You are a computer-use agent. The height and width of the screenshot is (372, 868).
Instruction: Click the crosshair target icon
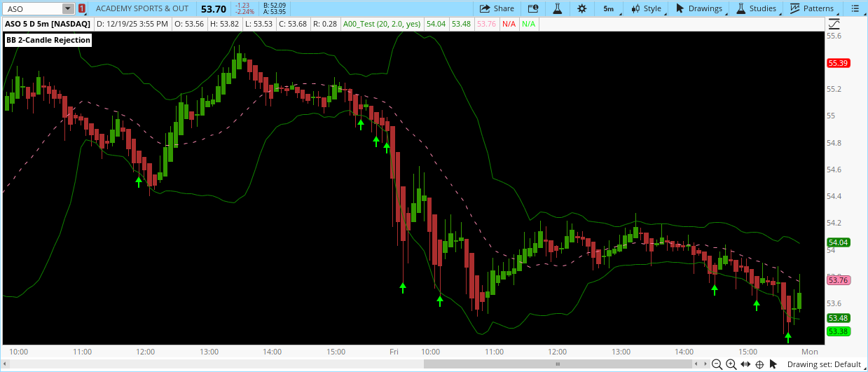[x=759, y=364]
